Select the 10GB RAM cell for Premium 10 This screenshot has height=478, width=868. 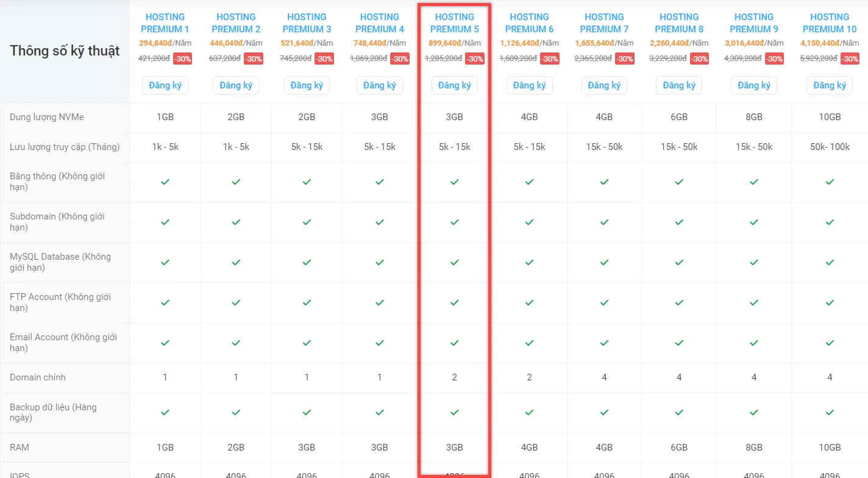[830, 448]
